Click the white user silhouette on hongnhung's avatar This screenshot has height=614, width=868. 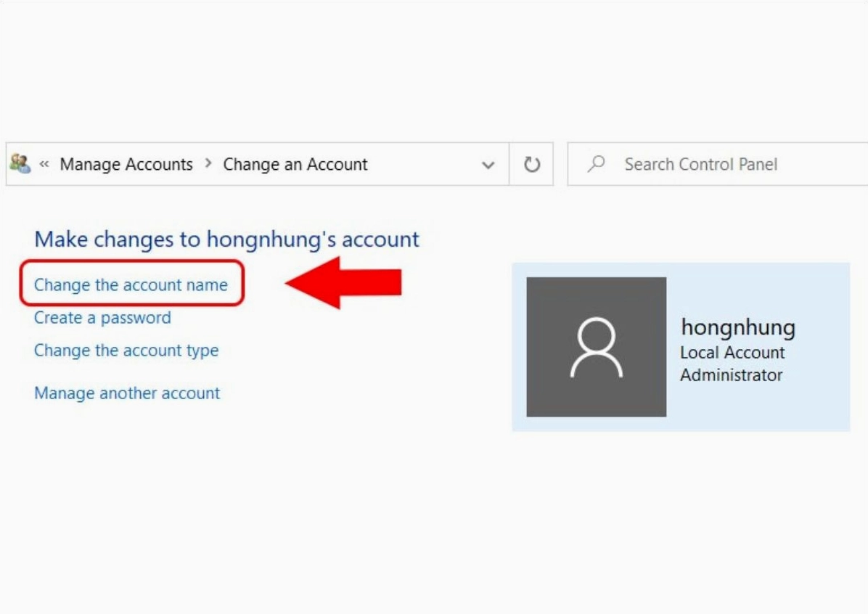coord(595,347)
